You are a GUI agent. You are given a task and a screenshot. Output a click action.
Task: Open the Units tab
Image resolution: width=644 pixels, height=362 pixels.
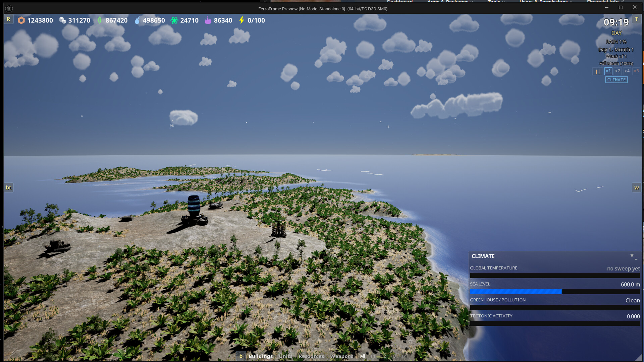[286, 356]
